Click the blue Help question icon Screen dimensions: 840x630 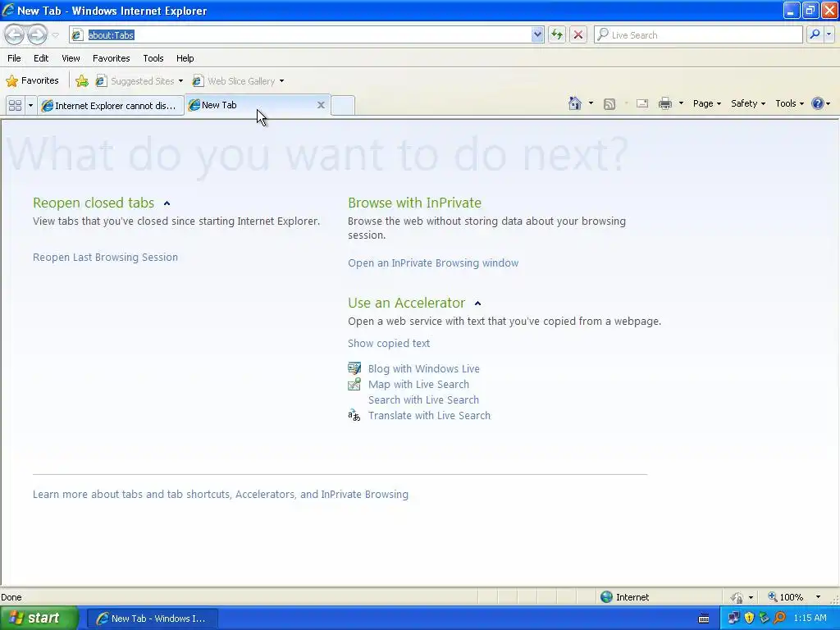(818, 103)
